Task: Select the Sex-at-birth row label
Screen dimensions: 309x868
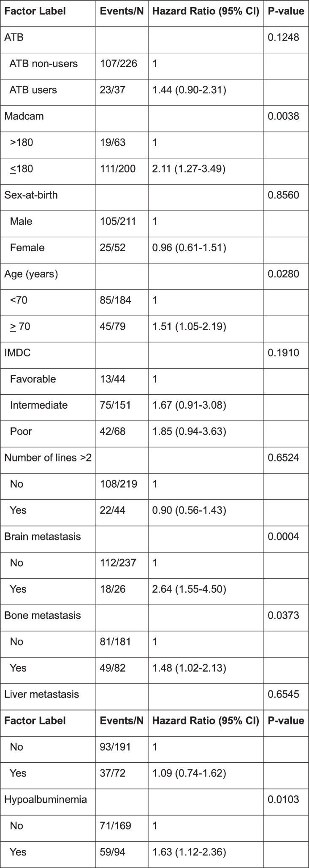Action: pos(31,195)
